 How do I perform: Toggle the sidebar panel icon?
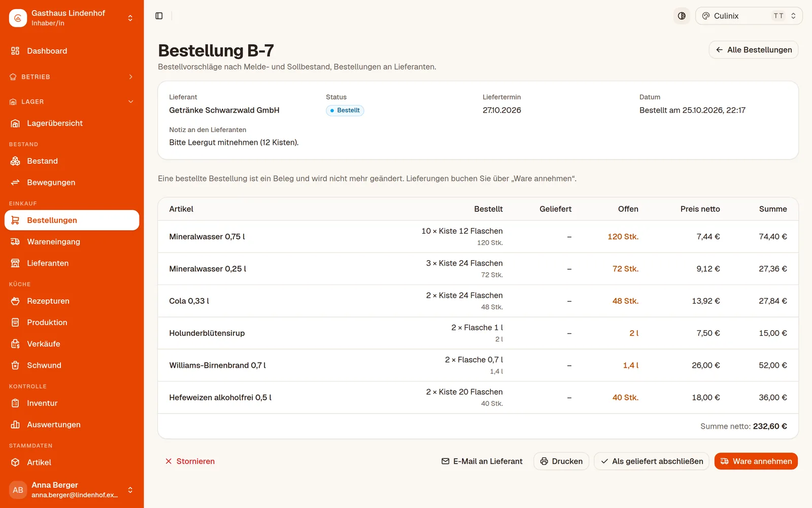(x=159, y=16)
